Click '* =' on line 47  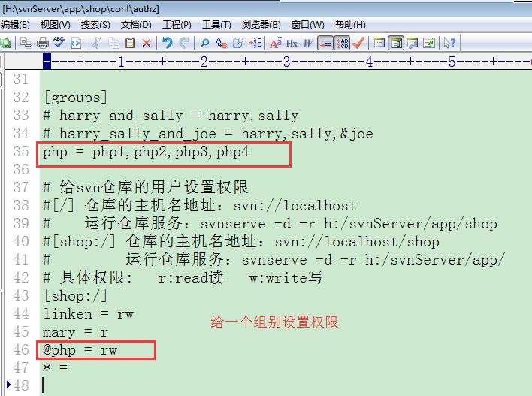[x=56, y=367]
